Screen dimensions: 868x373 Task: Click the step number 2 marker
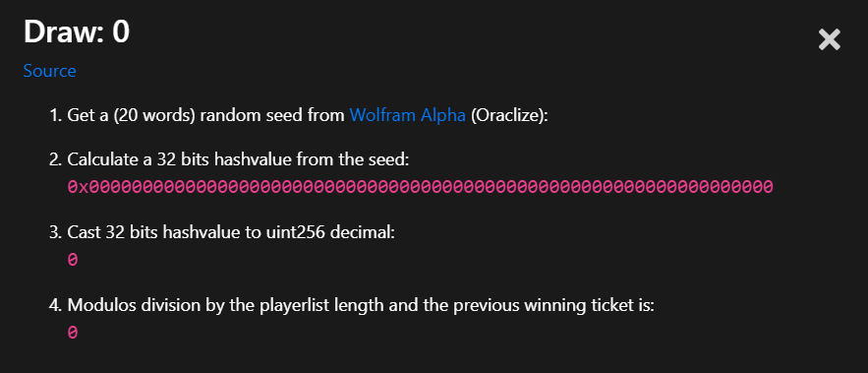point(55,159)
